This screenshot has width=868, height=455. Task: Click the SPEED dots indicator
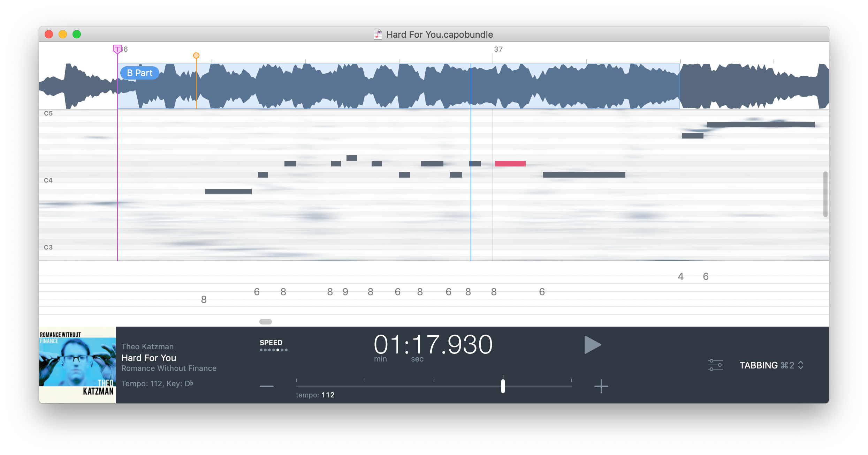point(274,350)
